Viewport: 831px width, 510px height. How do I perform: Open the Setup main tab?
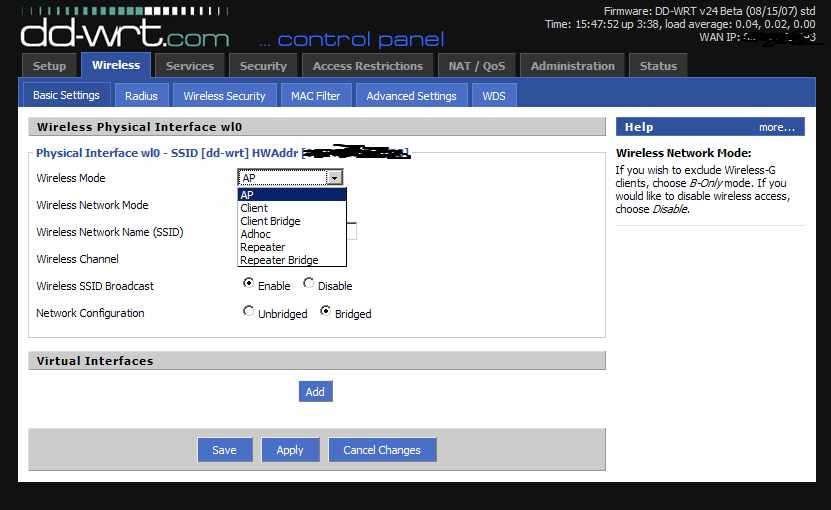(49, 66)
